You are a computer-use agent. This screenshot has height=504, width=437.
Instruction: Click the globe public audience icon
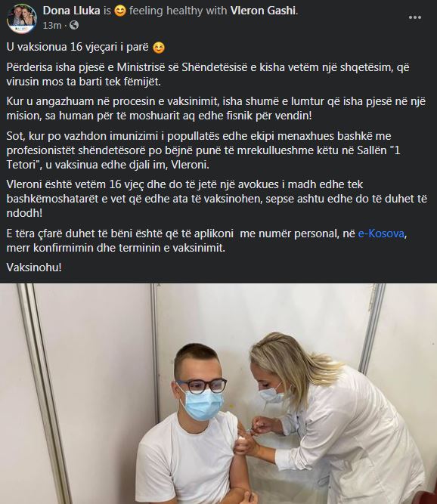(x=74, y=25)
